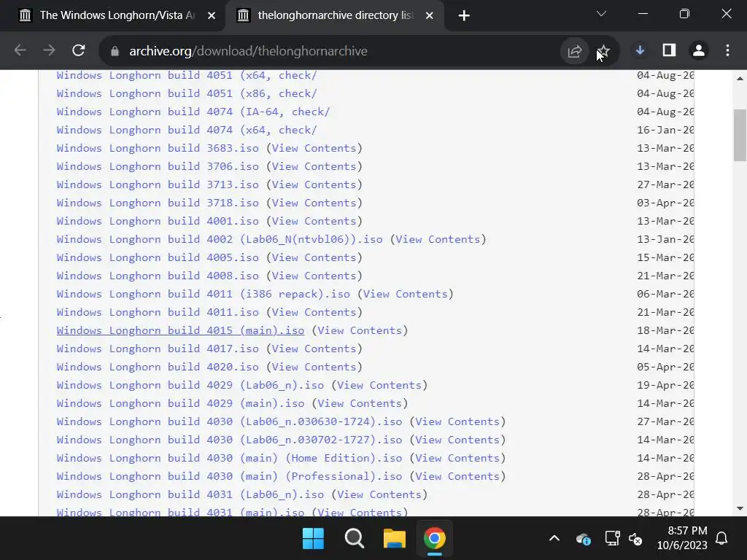747x560 pixels.
Task: Open taskbar Search icon
Action: tap(354, 539)
